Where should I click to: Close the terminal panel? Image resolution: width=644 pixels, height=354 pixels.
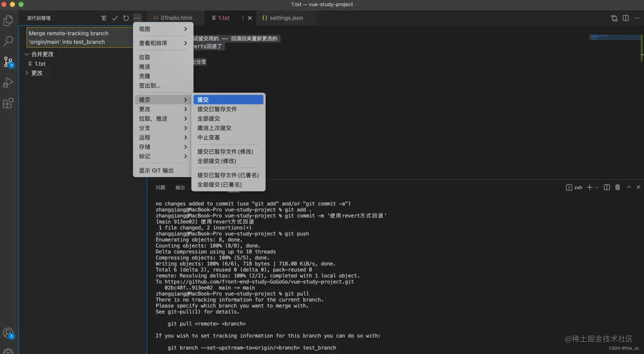[x=638, y=187]
